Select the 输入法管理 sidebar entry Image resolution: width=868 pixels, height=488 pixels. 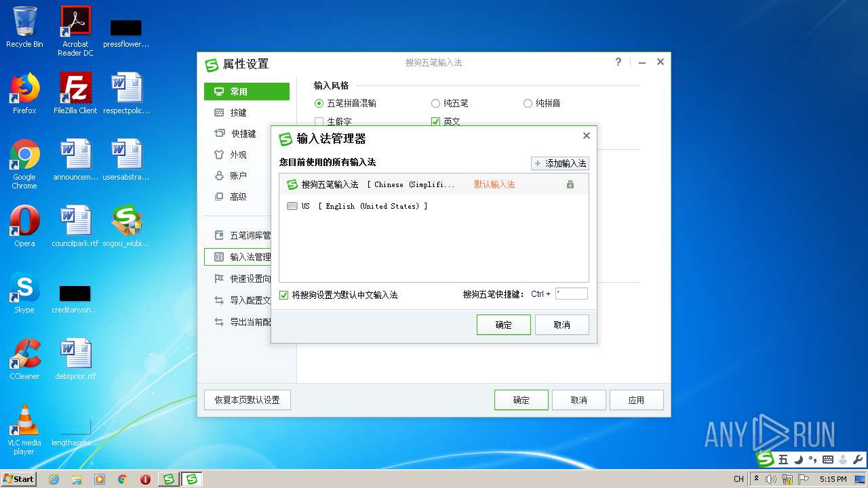(238, 257)
